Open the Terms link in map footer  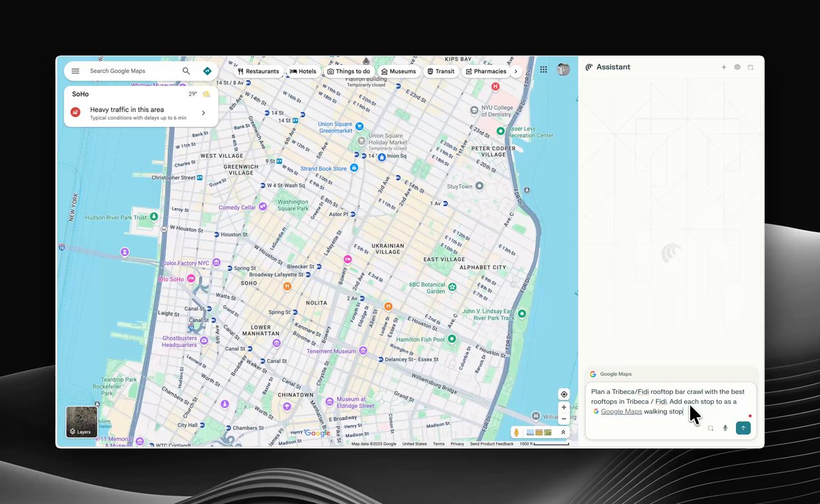click(438, 444)
